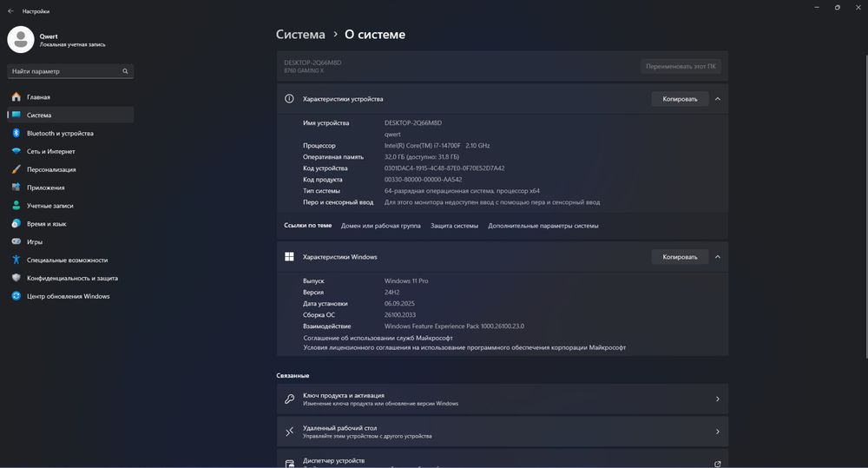
Task: Open Домен или рабочая группа link
Action: click(x=381, y=226)
